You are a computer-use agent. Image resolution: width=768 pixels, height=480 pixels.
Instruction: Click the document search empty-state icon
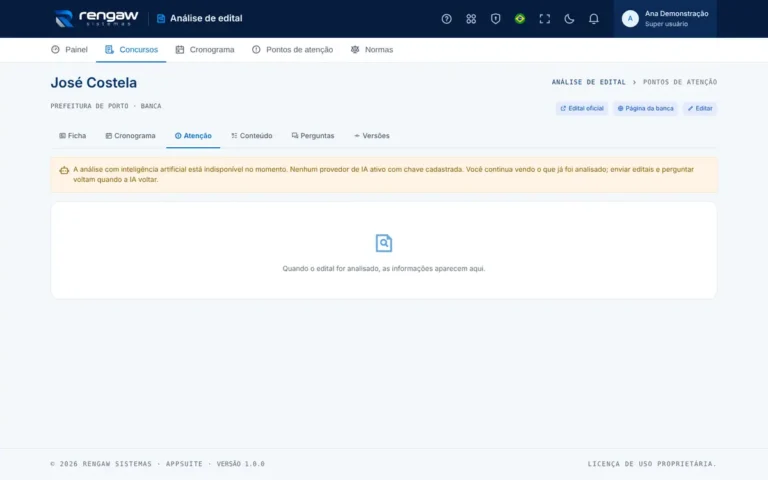[384, 243]
